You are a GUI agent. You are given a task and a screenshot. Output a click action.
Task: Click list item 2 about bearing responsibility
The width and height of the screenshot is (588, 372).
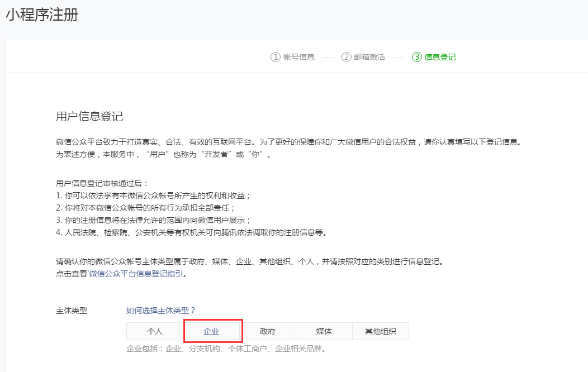pyautogui.click(x=150, y=208)
